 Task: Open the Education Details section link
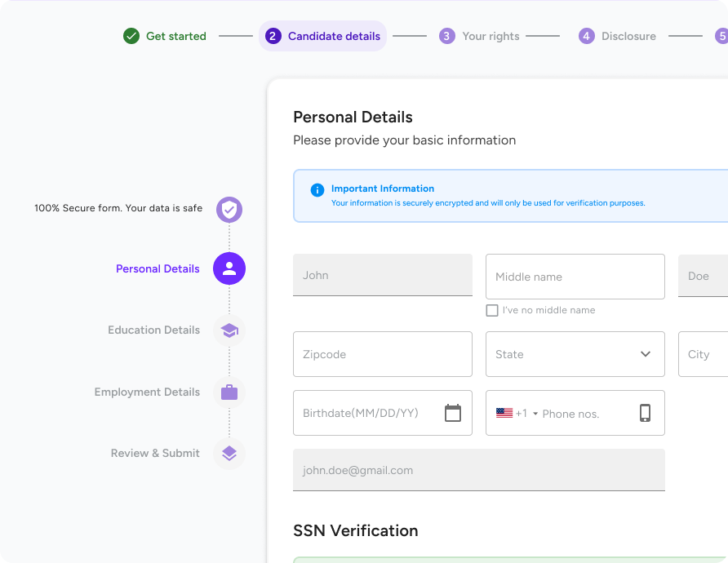coord(153,330)
